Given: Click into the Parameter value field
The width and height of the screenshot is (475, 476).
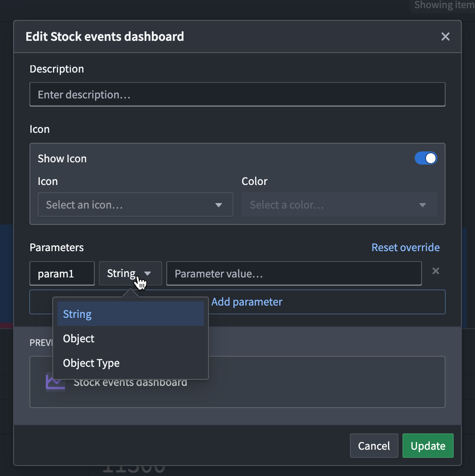Looking at the screenshot, I should [294, 273].
